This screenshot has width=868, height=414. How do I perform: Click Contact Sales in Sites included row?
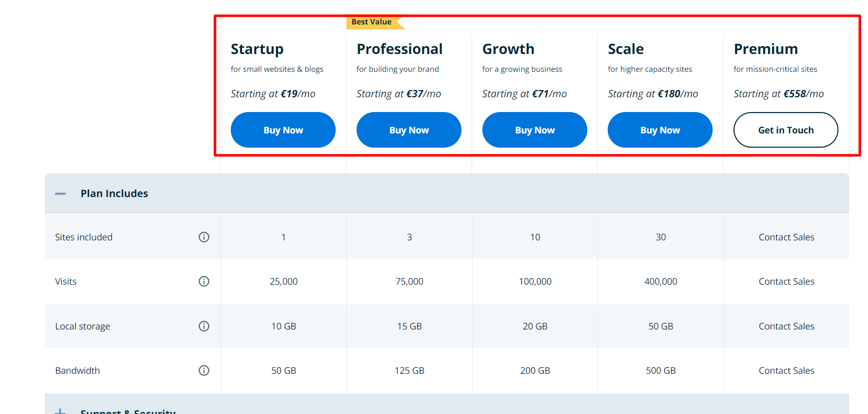coord(786,237)
